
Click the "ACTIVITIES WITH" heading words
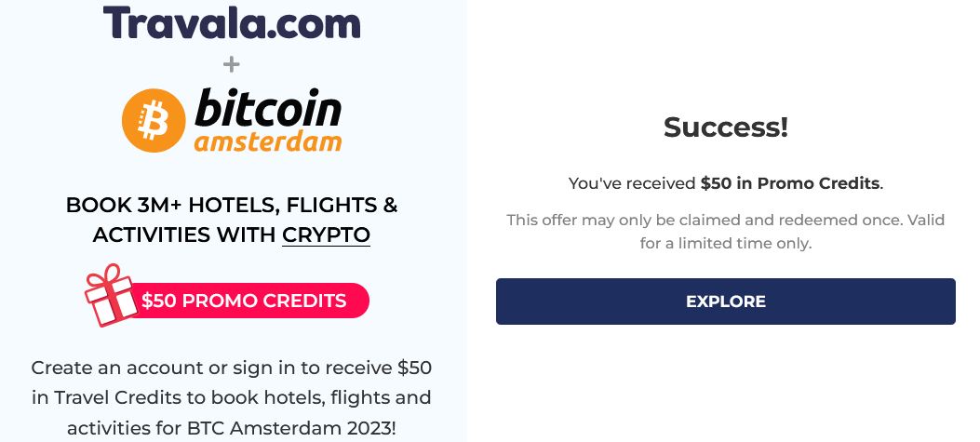click(184, 235)
